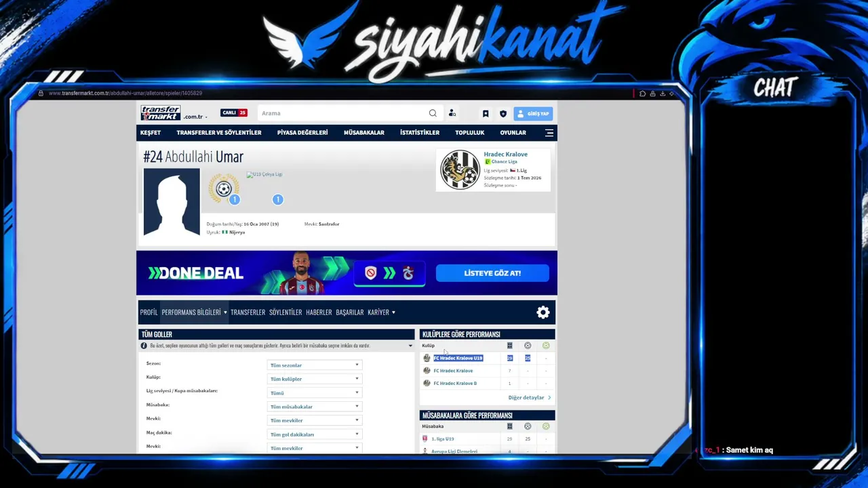
Task: Open the 'Tüm müsabakalar' dropdown
Action: 314,407
